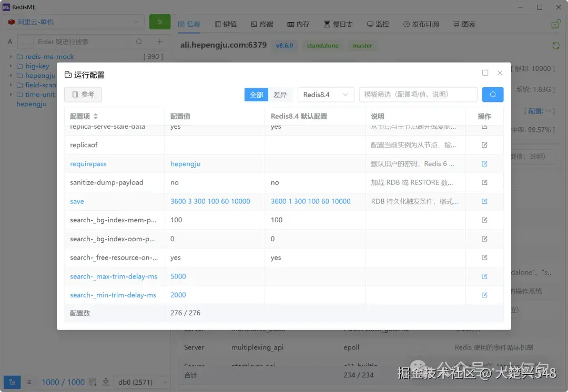Maximize the 运行配置 dialog
Image resolution: width=568 pixels, height=392 pixels.
pyautogui.click(x=485, y=73)
